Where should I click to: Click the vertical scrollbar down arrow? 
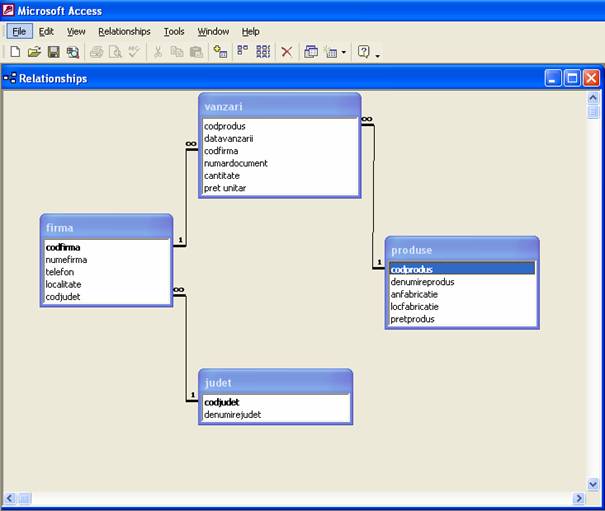pyautogui.click(x=593, y=484)
